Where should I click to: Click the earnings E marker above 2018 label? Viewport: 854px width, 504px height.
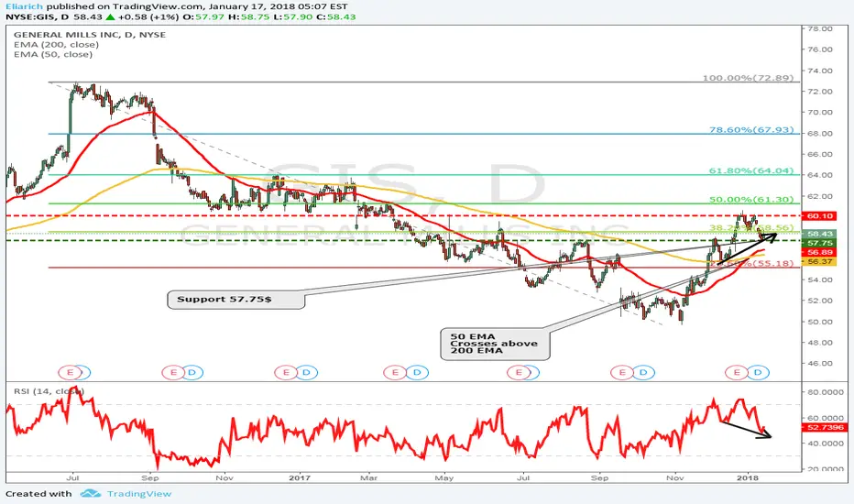[737, 373]
